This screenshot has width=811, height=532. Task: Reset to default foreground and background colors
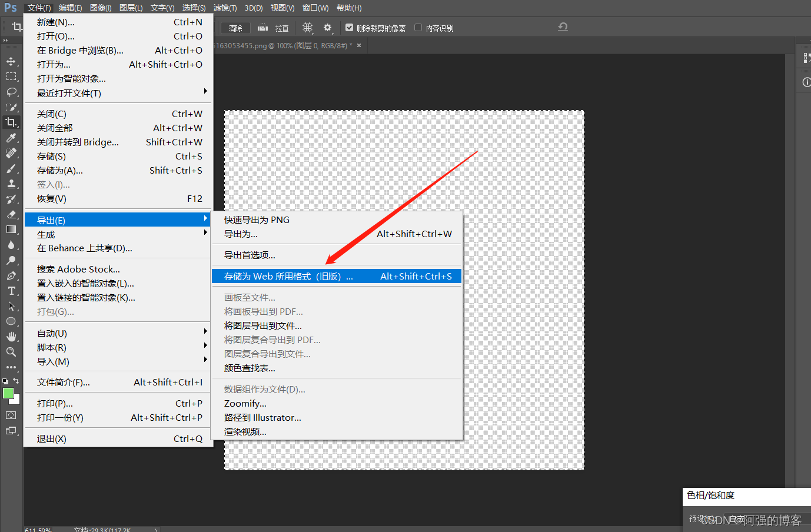5,381
